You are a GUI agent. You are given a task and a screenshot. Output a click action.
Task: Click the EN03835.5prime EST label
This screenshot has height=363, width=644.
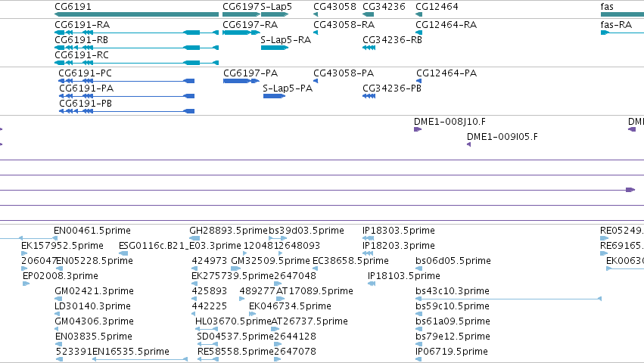[94, 337]
